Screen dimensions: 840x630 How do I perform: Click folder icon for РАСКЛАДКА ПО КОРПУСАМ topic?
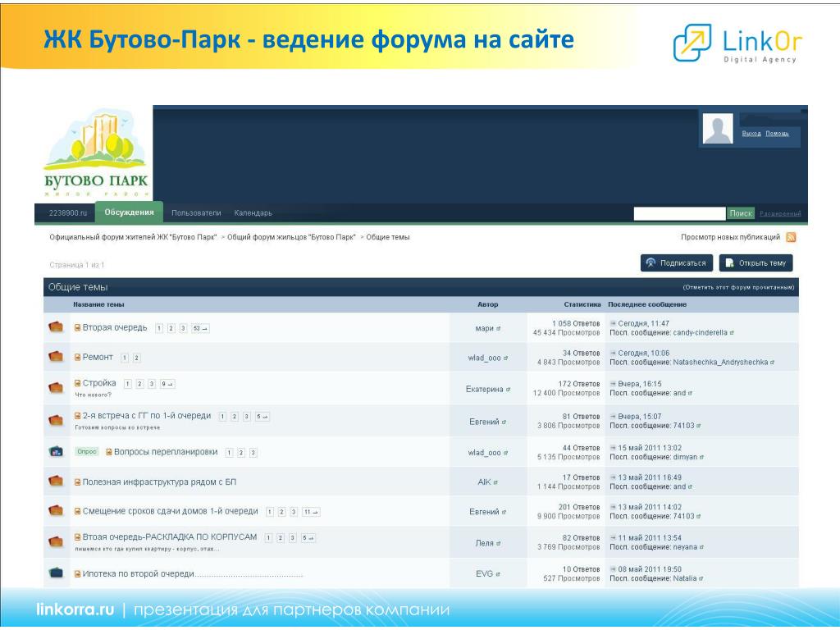click(56, 541)
